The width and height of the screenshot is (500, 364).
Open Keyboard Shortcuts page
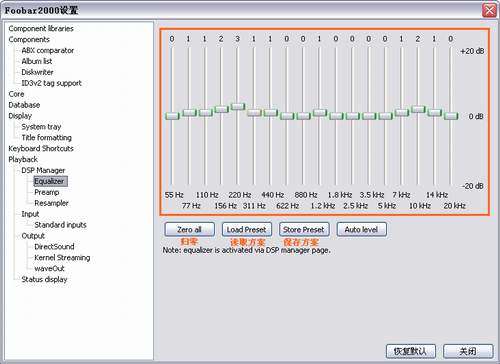coord(41,149)
